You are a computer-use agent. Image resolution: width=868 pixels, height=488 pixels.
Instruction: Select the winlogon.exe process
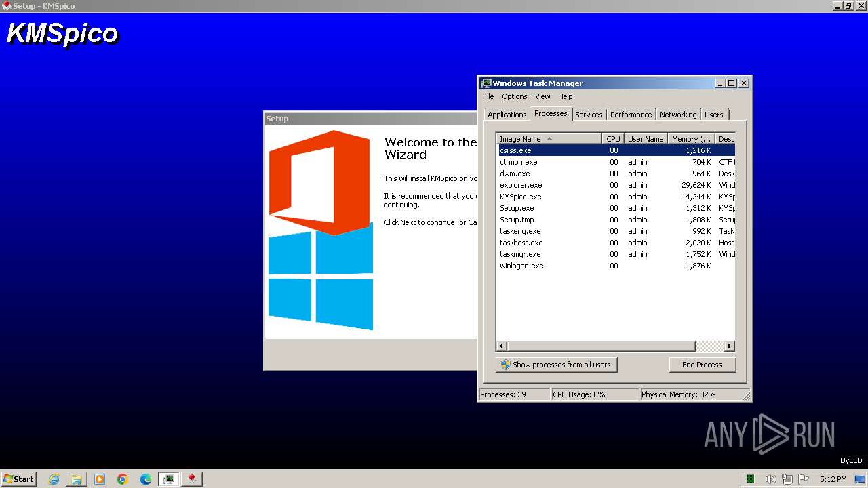tap(616, 266)
